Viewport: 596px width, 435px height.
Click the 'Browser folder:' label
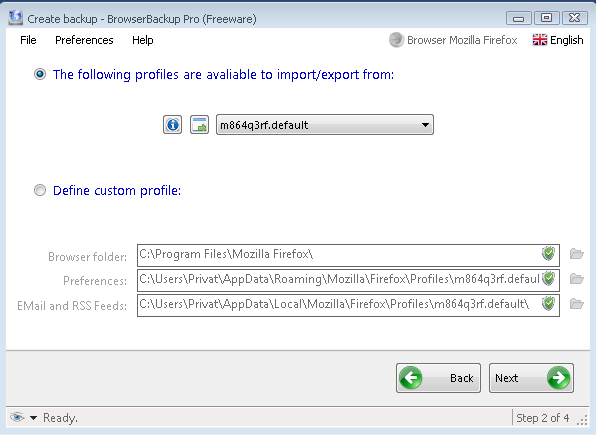click(x=87, y=257)
